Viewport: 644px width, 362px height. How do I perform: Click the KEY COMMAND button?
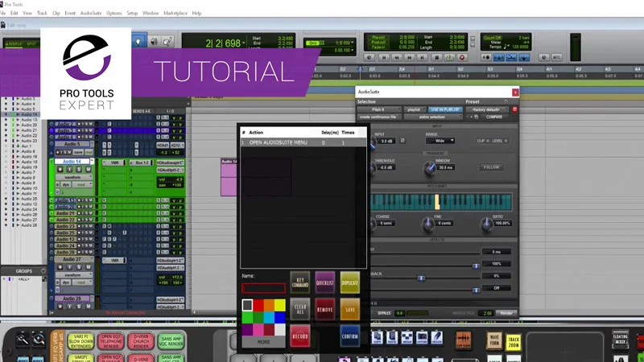coord(299,283)
